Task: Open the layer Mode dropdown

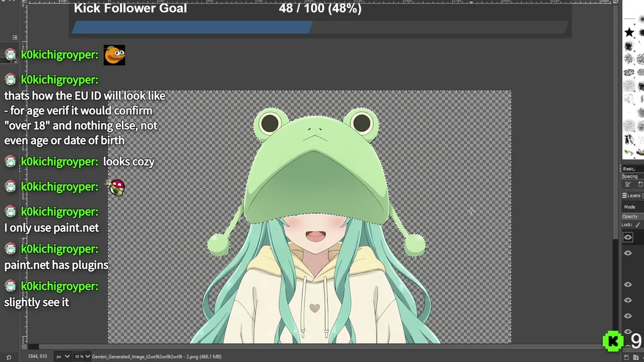Action: 633,207
